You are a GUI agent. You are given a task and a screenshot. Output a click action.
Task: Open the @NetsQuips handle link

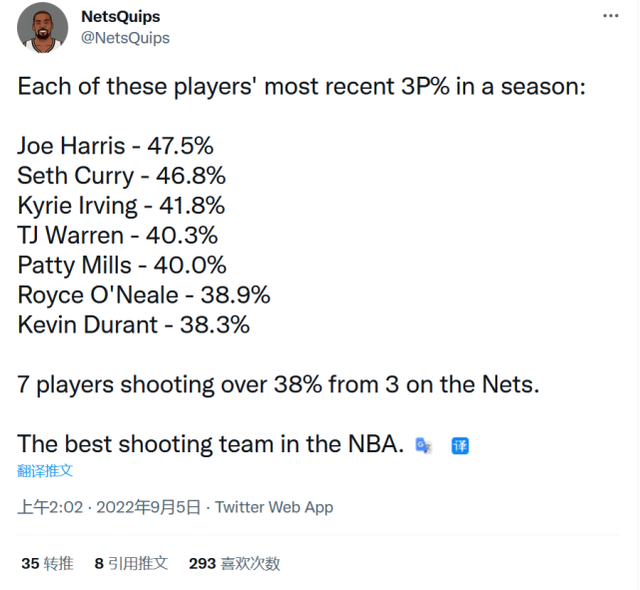[125, 38]
